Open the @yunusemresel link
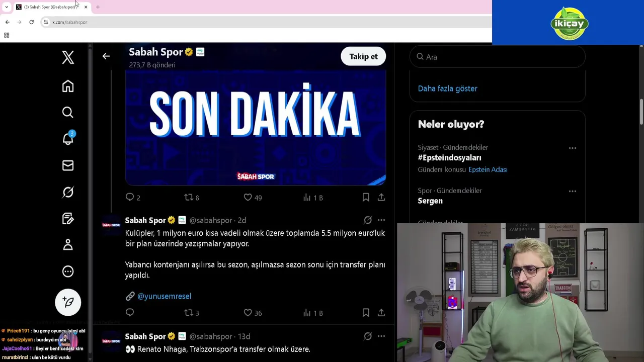 click(164, 296)
